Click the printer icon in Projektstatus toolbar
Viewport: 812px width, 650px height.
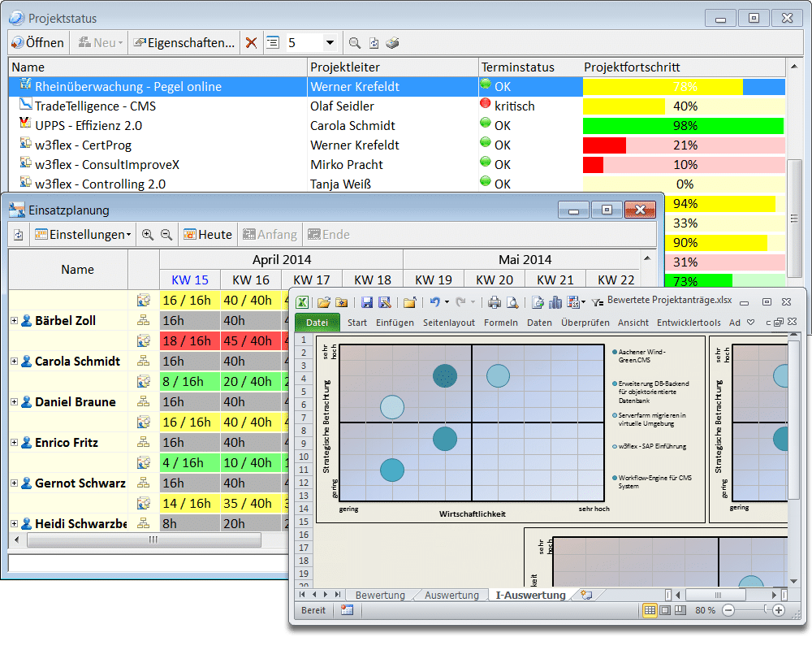click(392, 43)
